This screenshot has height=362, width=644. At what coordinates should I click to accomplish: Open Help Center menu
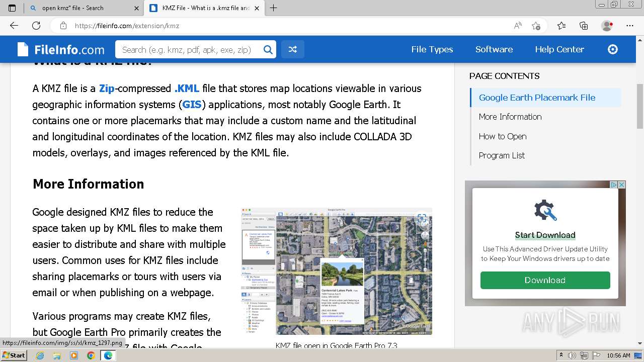[559, 49]
